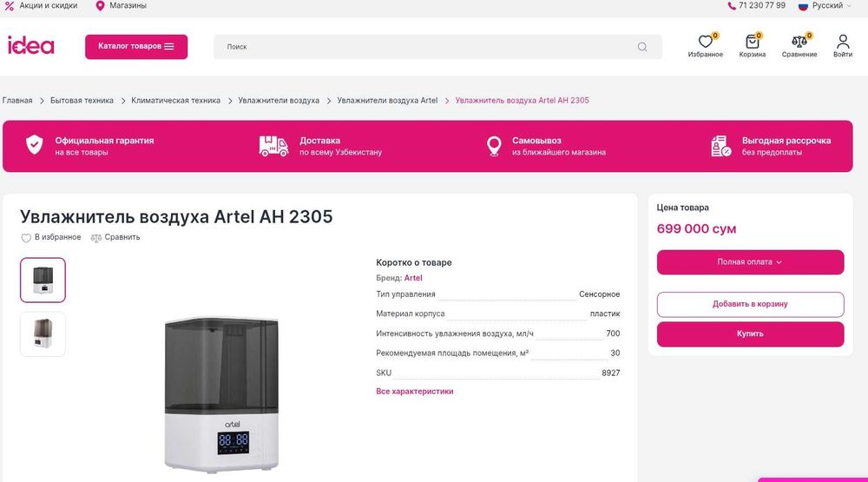The width and height of the screenshot is (868, 482).
Task: Click humidification intensity value 700
Action: [613, 333]
